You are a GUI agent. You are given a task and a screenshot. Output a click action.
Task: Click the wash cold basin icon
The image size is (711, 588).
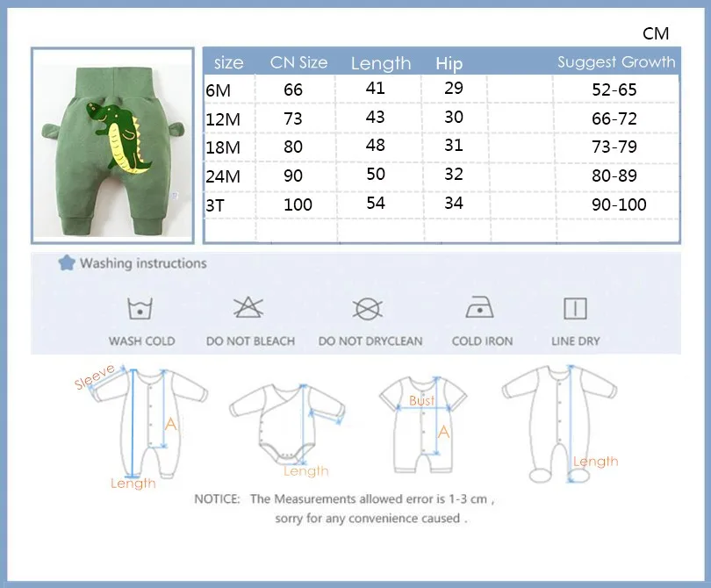pos(140,309)
